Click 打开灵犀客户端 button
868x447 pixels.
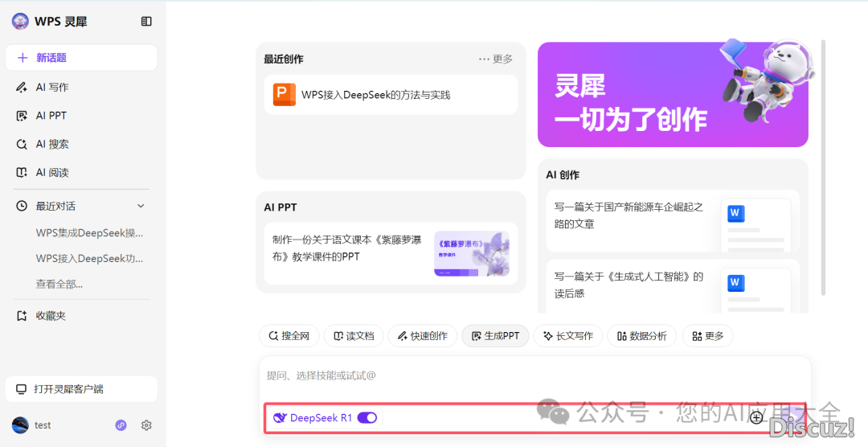81,389
